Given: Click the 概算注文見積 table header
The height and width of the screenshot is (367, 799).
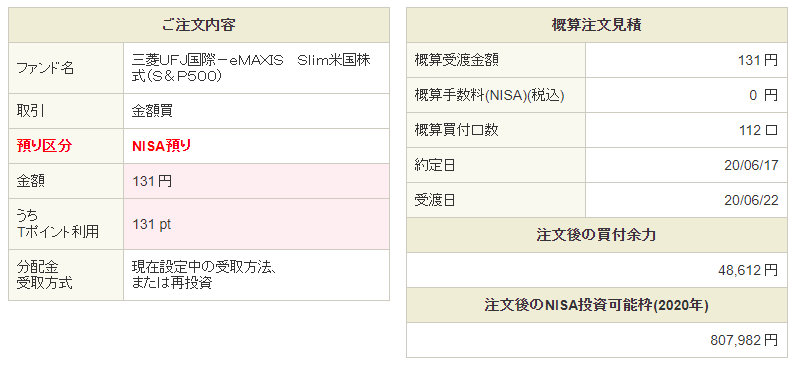Looking at the screenshot, I should coord(597,25).
